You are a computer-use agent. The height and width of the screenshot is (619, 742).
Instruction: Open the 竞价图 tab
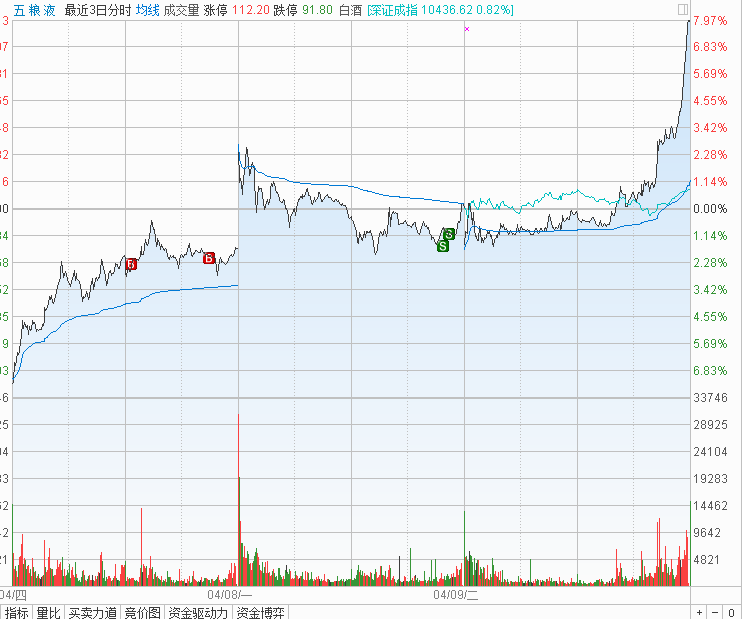point(142,612)
